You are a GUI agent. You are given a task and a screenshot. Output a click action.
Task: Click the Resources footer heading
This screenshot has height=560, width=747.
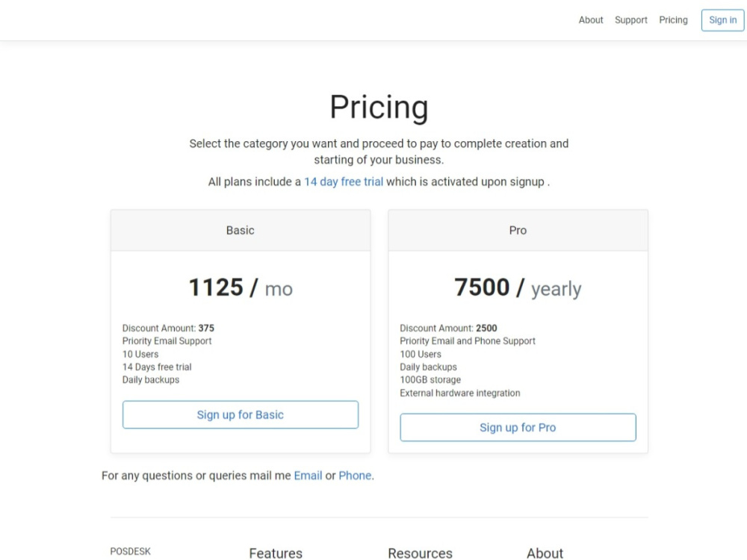(x=420, y=553)
